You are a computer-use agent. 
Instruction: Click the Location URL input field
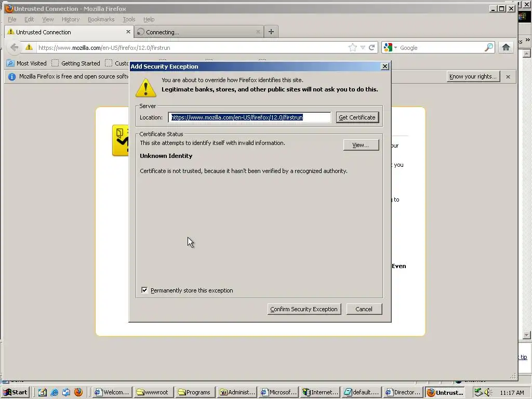[249, 117]
